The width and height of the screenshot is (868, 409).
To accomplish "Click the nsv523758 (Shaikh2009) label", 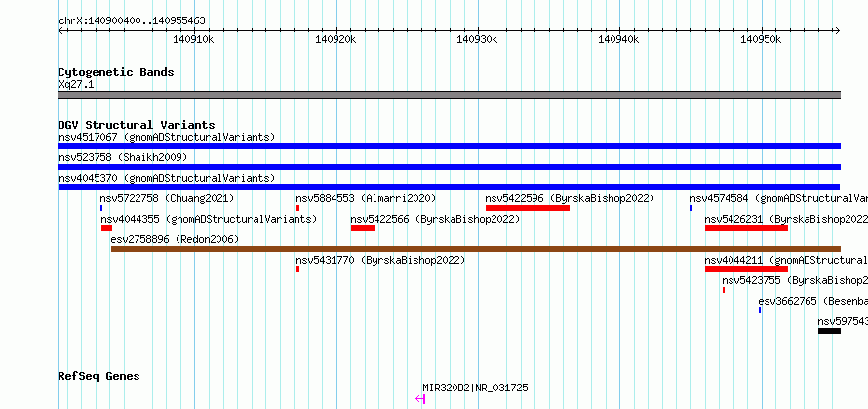I will (x=123, y=157).
